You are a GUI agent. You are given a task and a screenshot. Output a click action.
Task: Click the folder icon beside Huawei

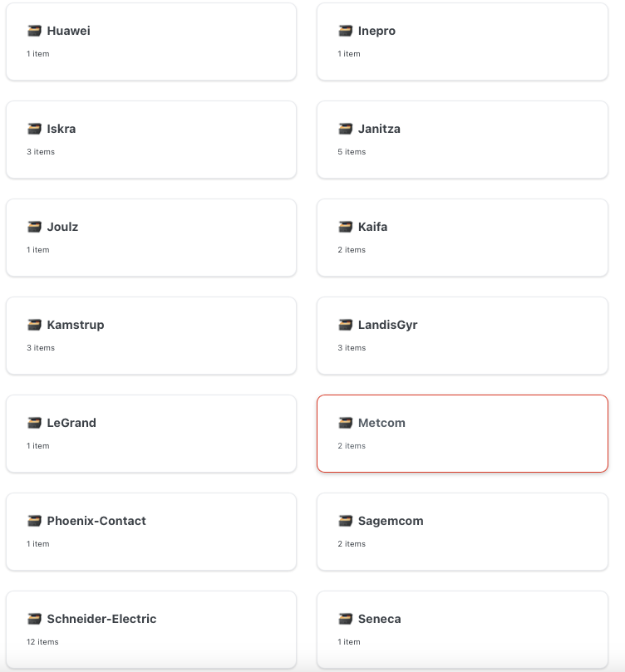point(34,31)
